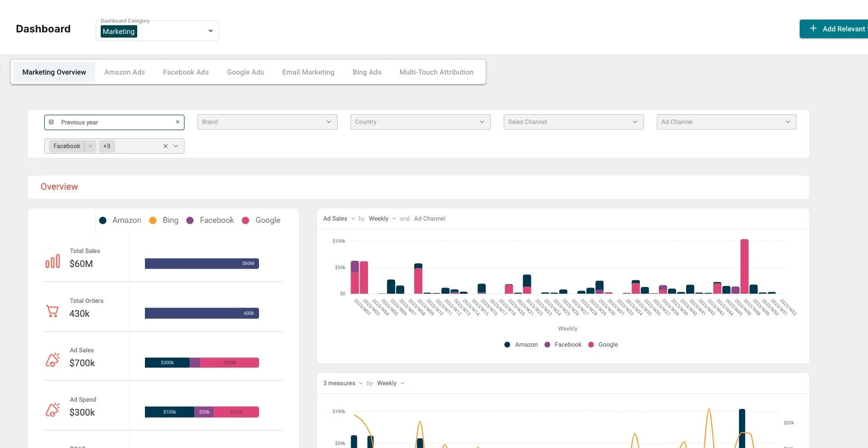868x448 pixels.
Task: Click the 430k Total Orders bar
Action: click(x=202, y=313)
